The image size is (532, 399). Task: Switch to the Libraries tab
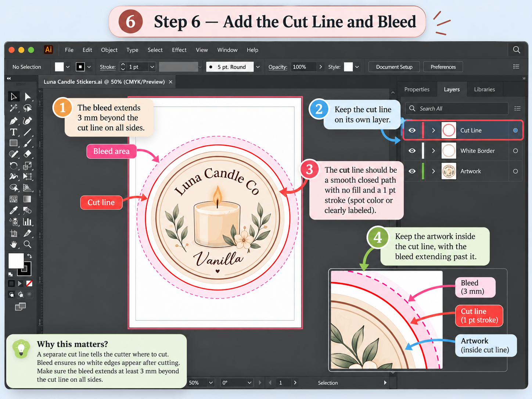484,89
